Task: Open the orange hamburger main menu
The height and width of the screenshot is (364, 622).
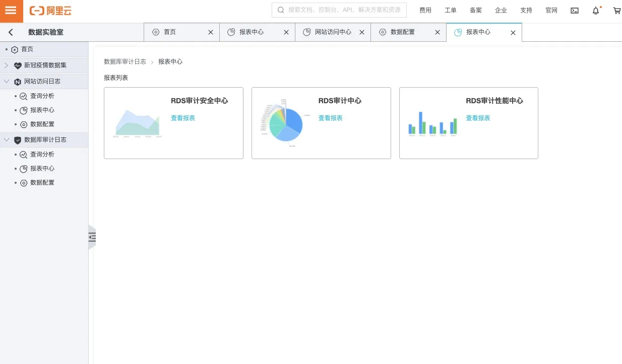Action: pyautogui.click(x=11, y=11)
